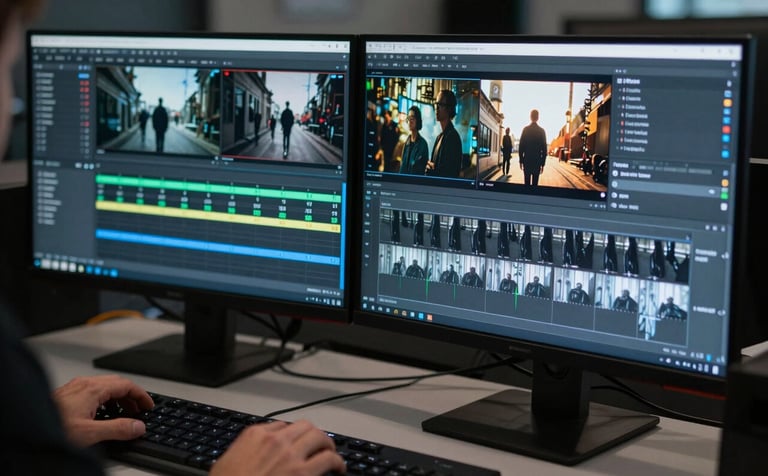Select the left monitor's cool-toned walking man preview
The image size is (768, 476).
[158, 110]
